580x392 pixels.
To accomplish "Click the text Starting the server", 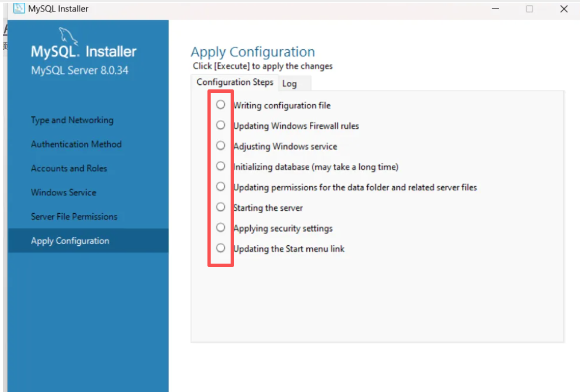I will point(268,207).
